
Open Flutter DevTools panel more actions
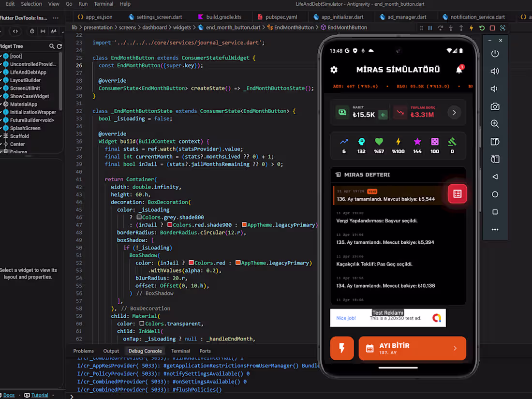[x=56, y=18]
